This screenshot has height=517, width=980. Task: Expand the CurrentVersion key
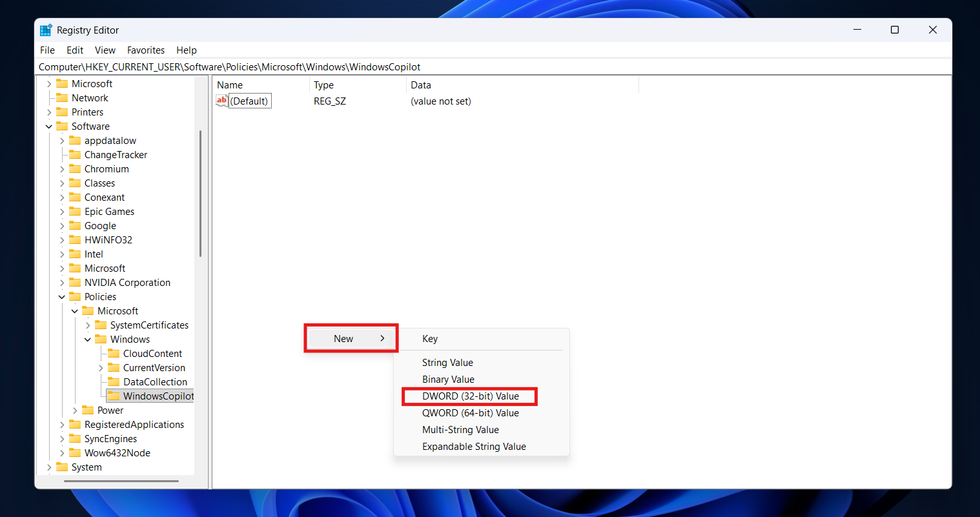(x=101, y=368)
